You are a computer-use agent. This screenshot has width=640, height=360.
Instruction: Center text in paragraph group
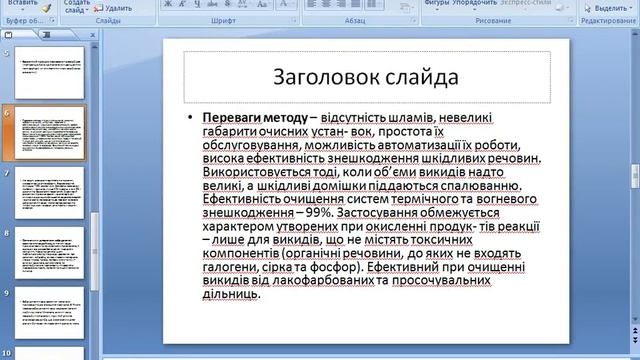[x=326, y=4]
